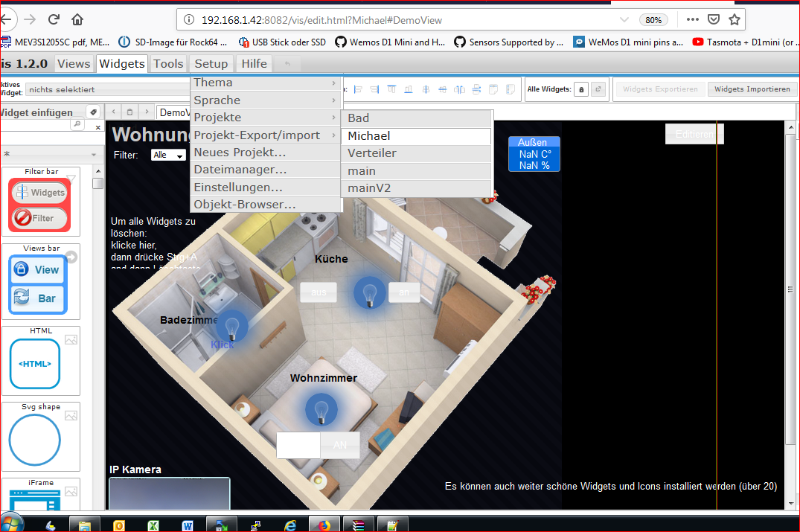Distribute widgets vertically with equal spacing

(x=476, y=89)
